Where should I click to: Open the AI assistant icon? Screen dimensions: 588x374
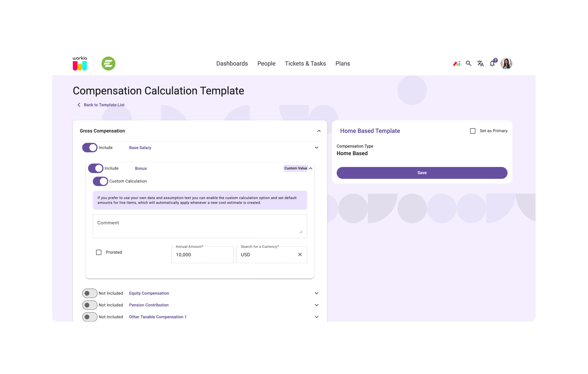click(x=457, y=63)
